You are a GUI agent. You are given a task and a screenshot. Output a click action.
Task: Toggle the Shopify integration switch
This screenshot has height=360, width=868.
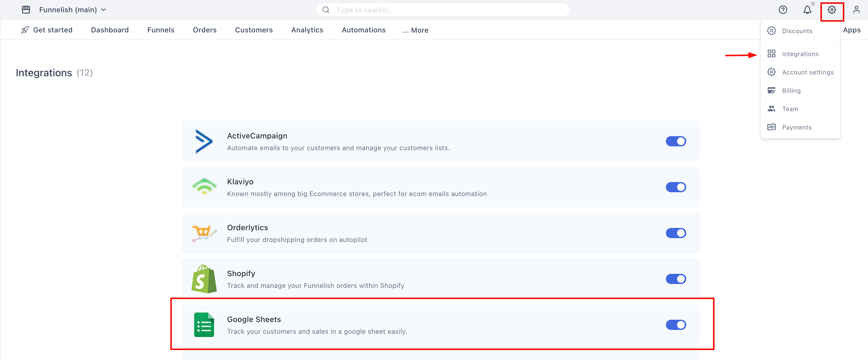coord(676,279)
